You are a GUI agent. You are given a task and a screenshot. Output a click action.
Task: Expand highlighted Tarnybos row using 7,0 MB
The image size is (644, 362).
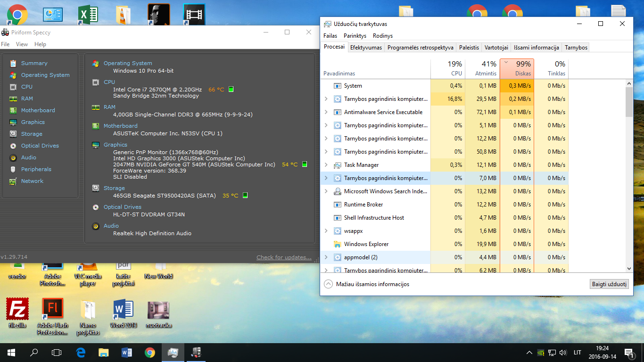pyautogui.click(x=326, y=178)
